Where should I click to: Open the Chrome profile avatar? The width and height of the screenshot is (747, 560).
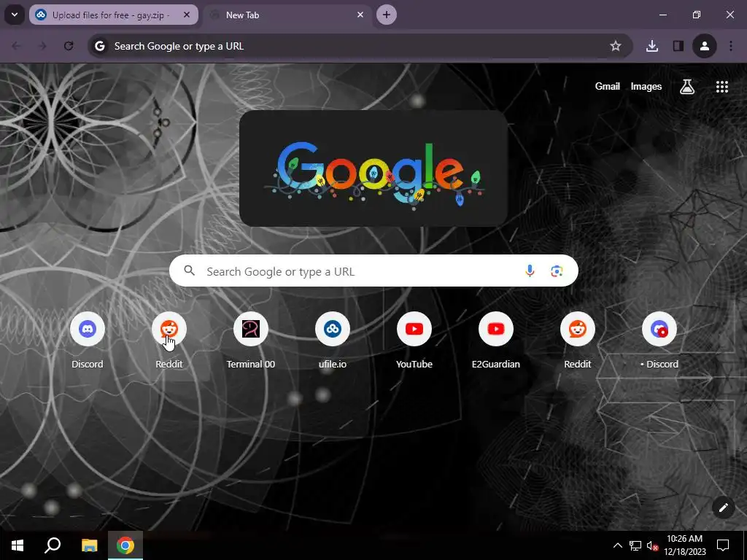point(705,46)
